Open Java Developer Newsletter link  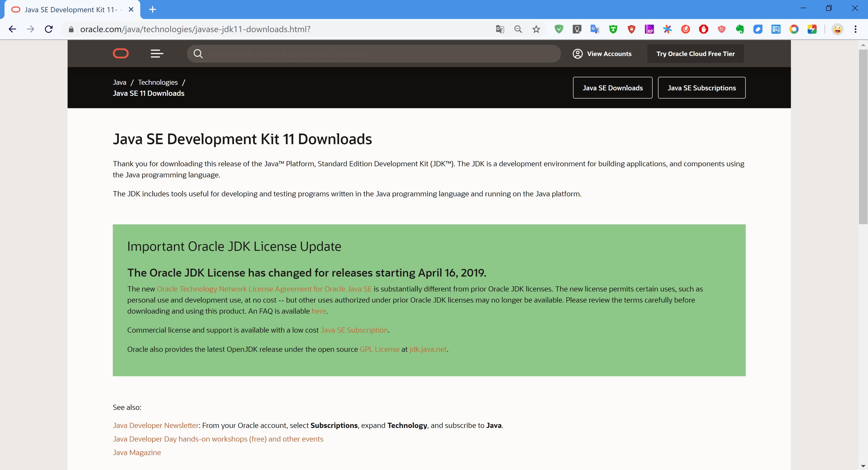pos(156,425)
